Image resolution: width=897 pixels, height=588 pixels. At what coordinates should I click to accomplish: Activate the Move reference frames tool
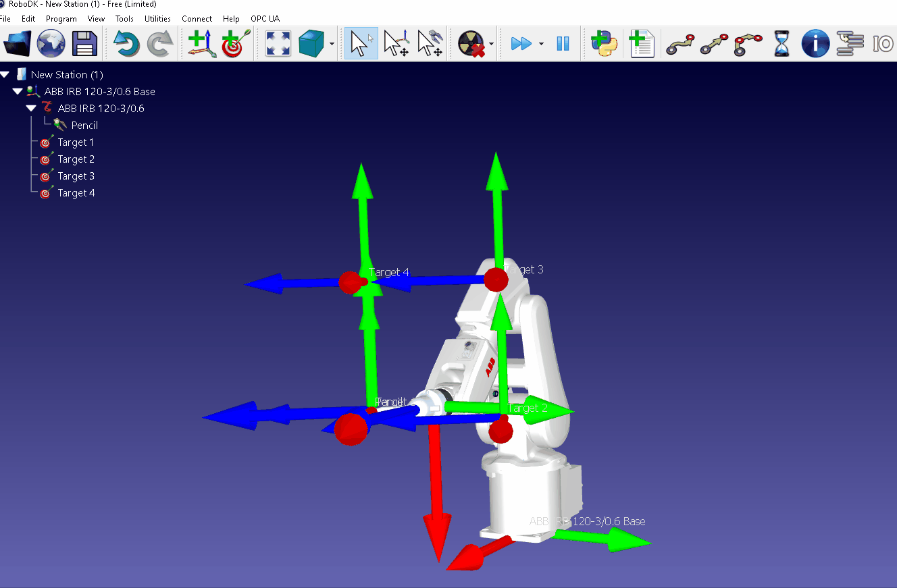click(396, 44)
